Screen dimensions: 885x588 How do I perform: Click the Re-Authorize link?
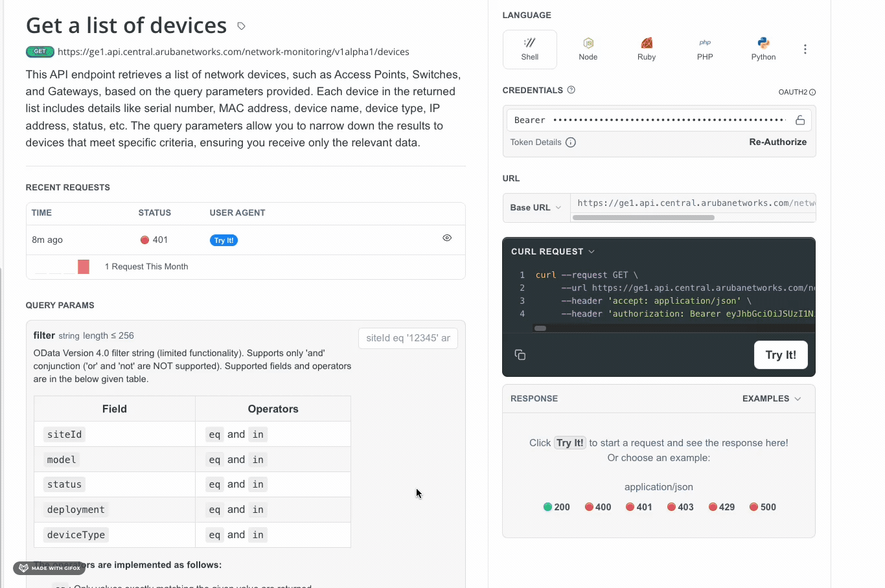click(x=778, y=142)
